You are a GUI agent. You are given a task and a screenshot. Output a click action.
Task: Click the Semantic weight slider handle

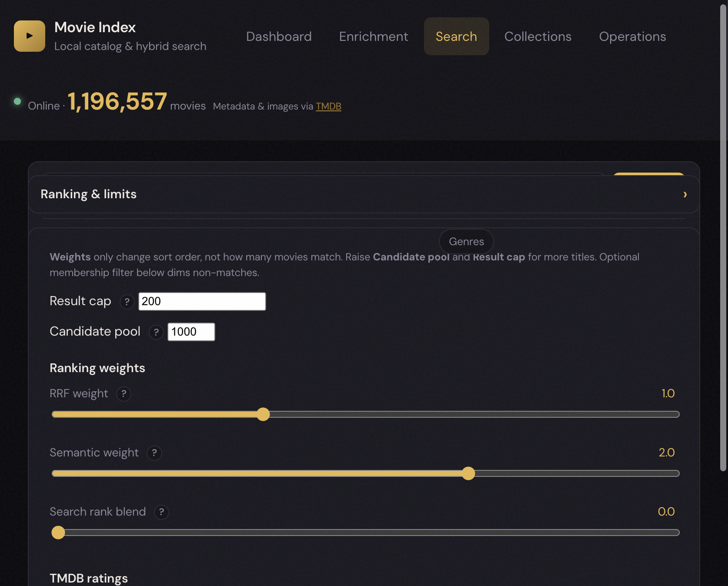[468, 473]
